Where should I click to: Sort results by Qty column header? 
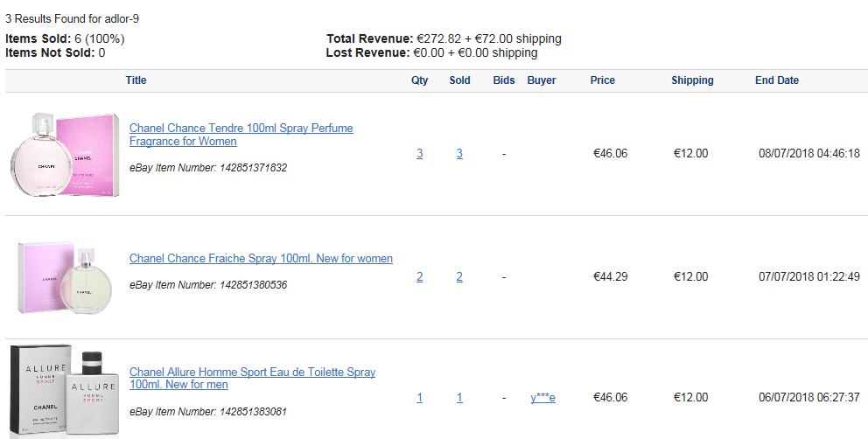420,80
